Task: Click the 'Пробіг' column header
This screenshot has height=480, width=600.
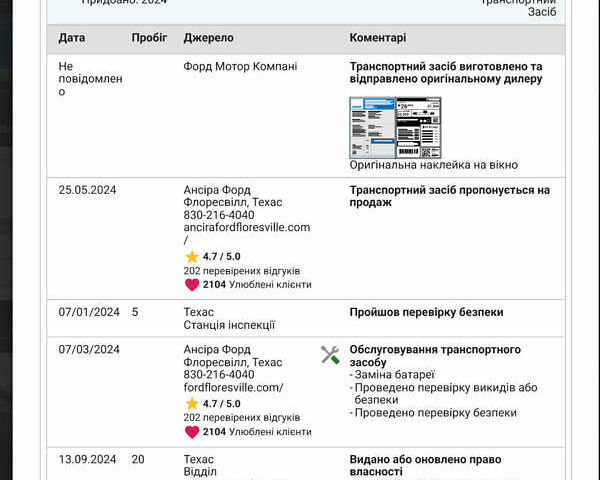Action: [150, 38]
